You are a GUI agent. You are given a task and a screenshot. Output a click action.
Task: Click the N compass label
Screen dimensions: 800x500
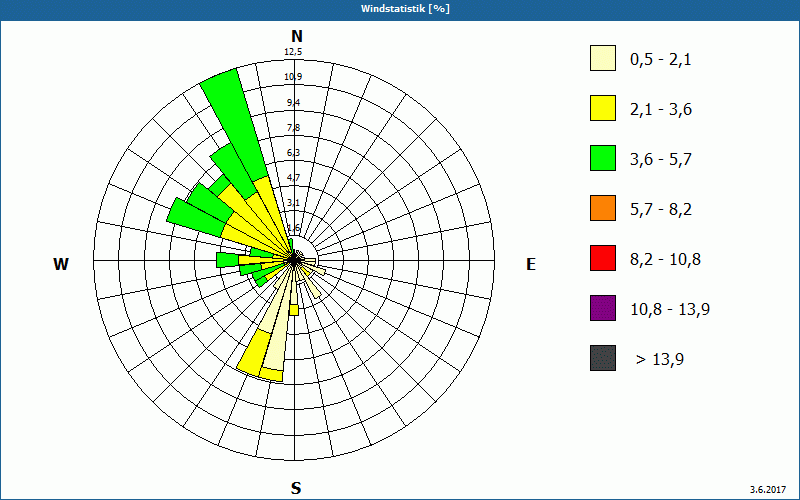point(296,36)
